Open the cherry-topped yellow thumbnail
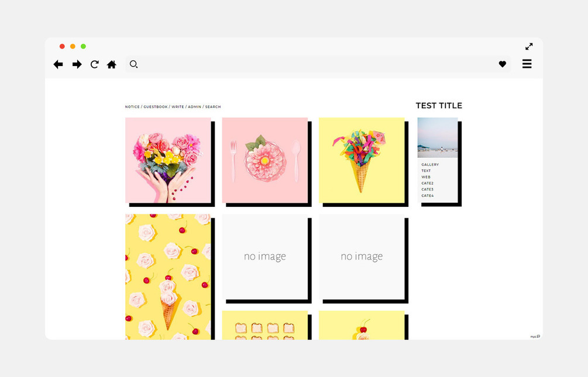 click(x=362, y=326)
